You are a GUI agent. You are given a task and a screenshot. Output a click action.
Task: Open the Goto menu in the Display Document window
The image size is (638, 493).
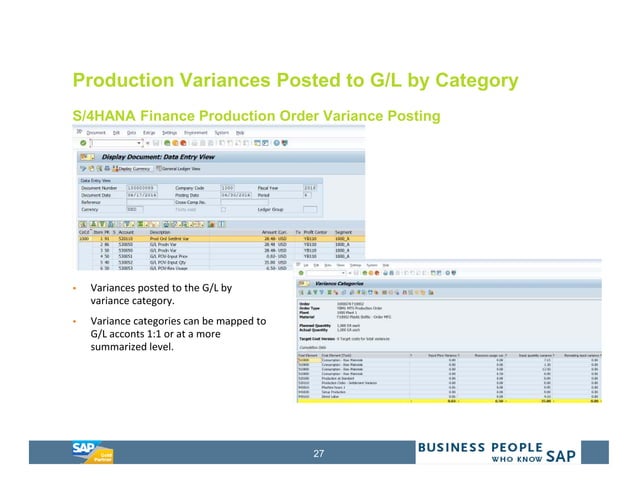pyautogui.click(x=131, y=133)
